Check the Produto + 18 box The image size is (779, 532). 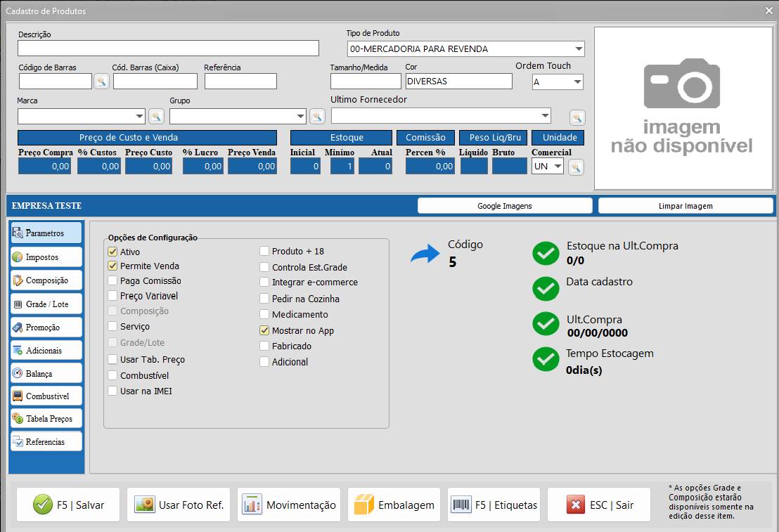(264, 252)
